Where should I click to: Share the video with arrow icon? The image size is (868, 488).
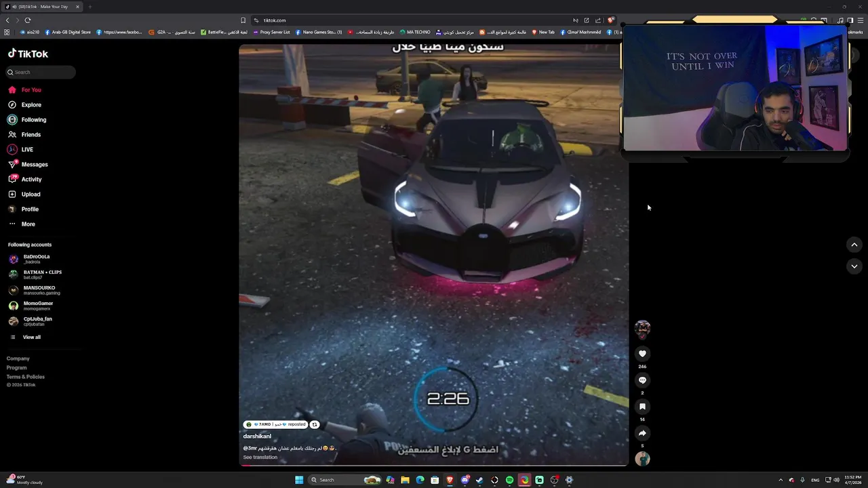(642, 433)
